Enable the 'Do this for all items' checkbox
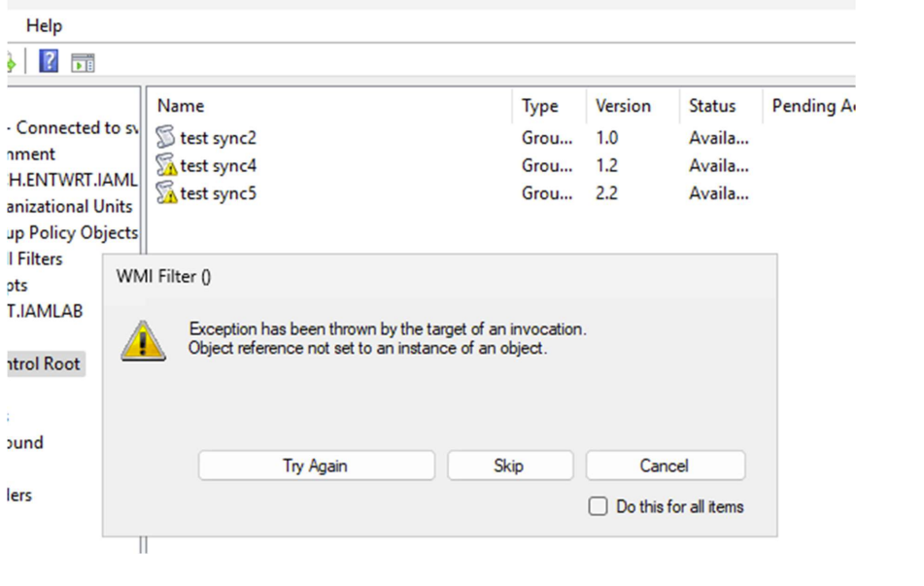 click(x=599, y=506)
